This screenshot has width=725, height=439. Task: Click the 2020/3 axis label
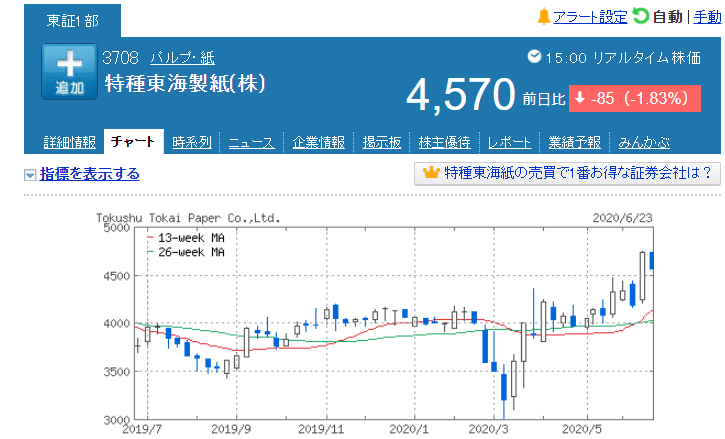click(x=488, y=429)
